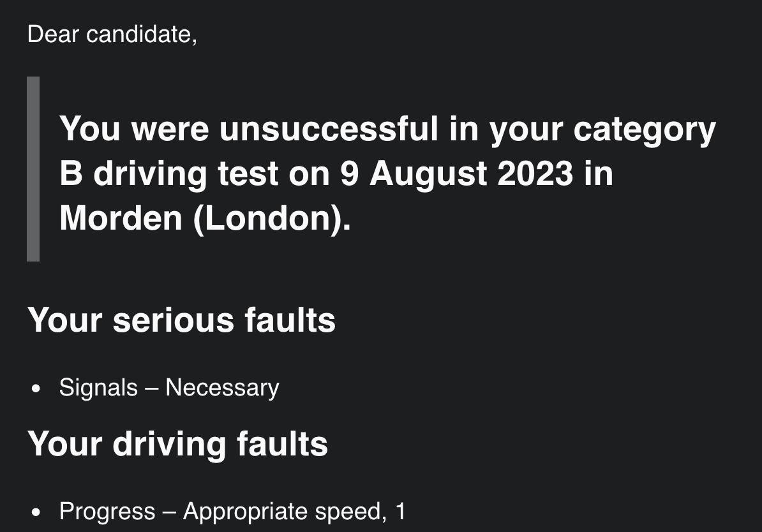Click the grey blockquote vertical bar
762x532 pixels.
33,169
